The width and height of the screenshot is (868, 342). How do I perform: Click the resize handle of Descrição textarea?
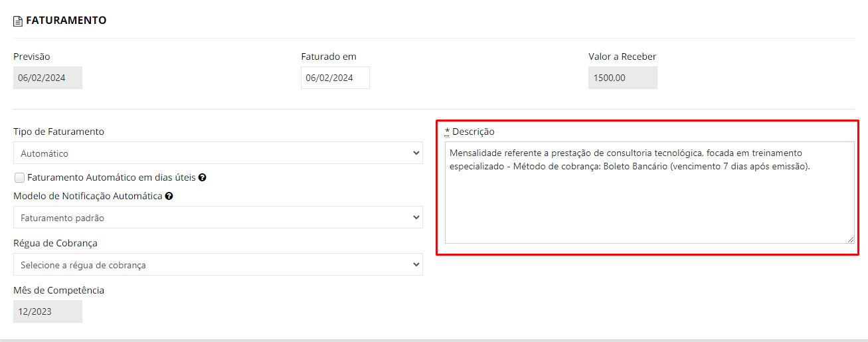point(850,239)
